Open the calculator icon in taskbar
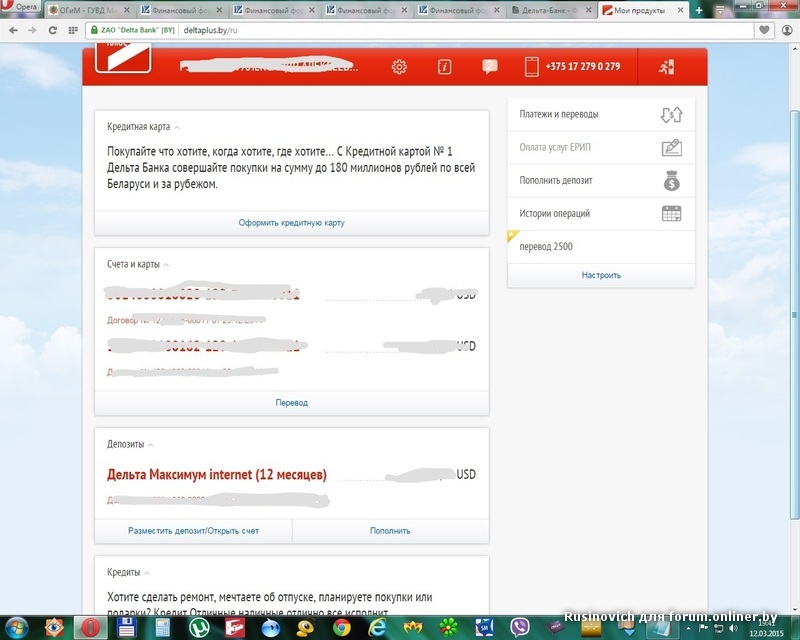This screenshot has width=800, height=640. [x=163, y=627]
